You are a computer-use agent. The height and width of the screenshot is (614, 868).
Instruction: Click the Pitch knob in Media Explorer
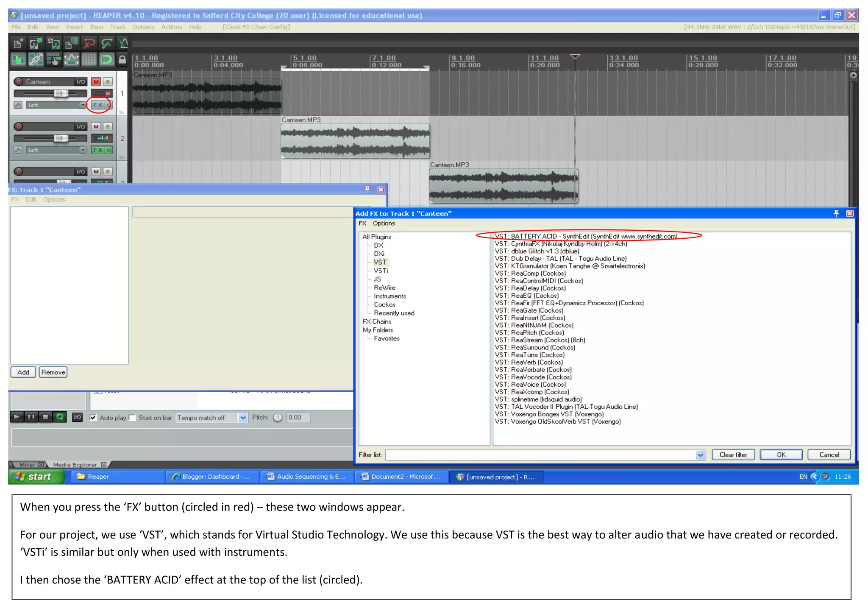point(278,418)
